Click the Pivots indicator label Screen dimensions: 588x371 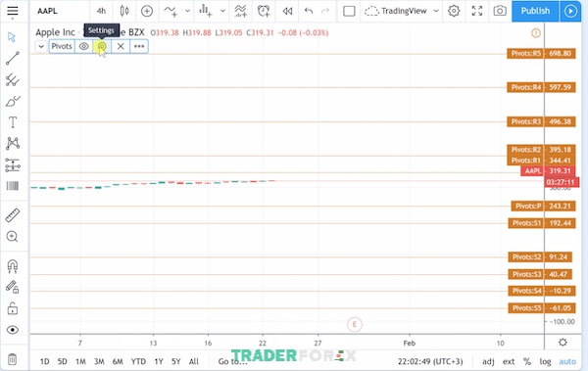pyautogui.click(x=62, y=46)
